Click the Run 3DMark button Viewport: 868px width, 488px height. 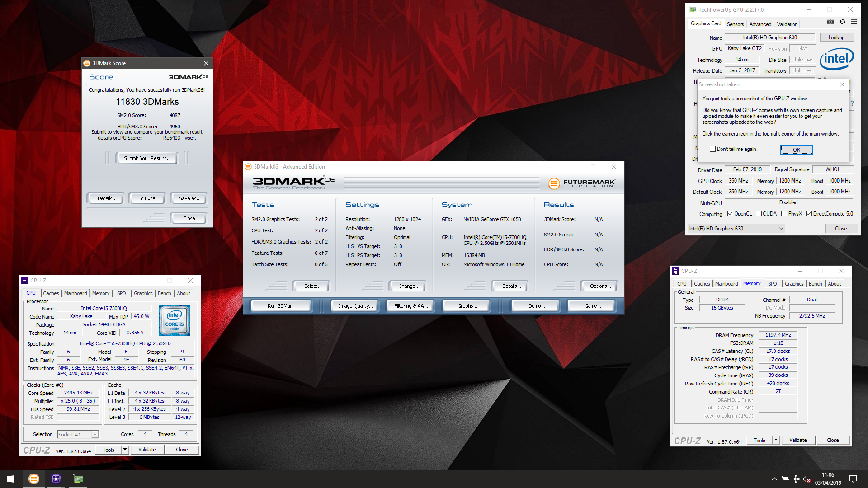click(x=281, y=306)
